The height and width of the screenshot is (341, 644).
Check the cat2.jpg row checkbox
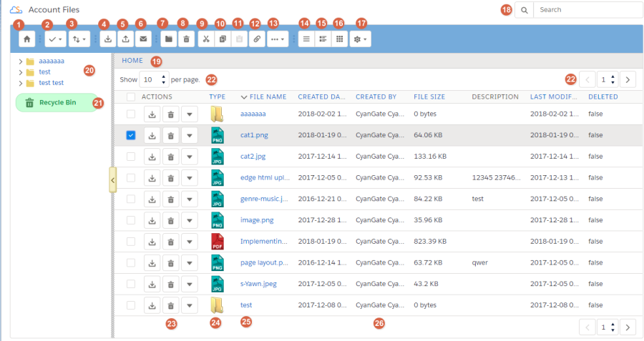130,156
